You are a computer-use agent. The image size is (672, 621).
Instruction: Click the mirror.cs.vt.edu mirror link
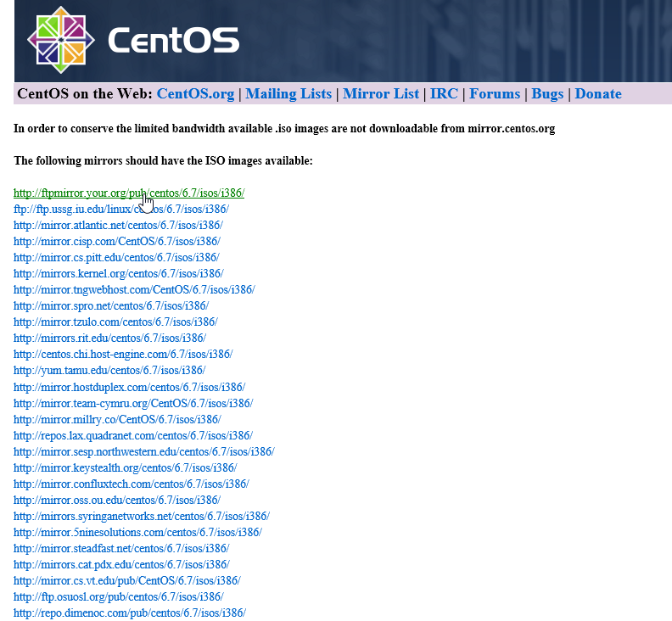127,581
